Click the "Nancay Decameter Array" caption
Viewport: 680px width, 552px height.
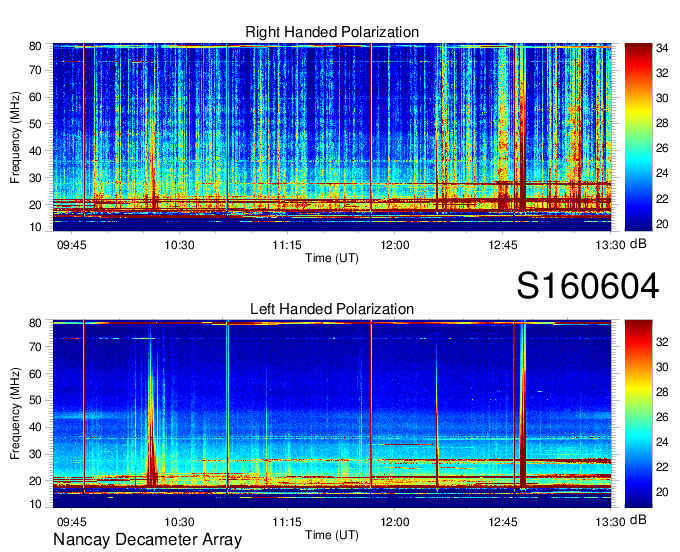point(147,539)
